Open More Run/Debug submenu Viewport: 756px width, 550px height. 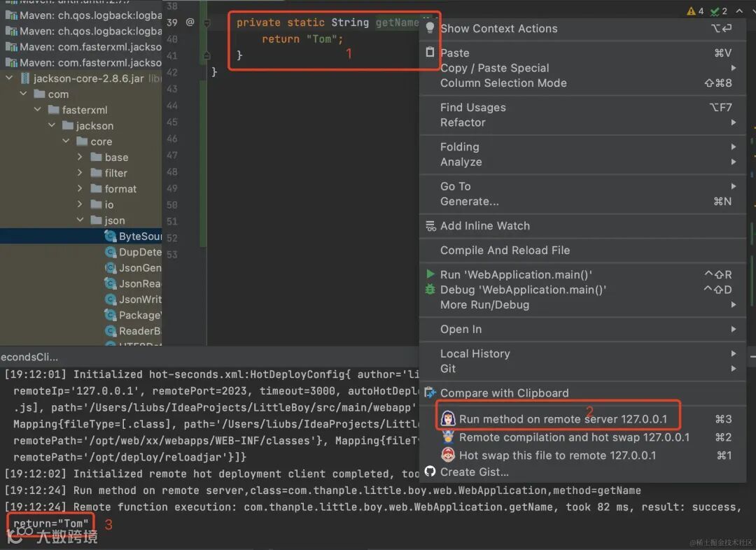click(x=583, y=304)
